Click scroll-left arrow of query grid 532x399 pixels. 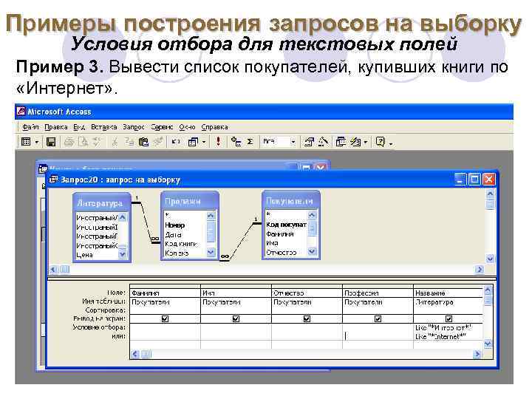coord(135,354)
